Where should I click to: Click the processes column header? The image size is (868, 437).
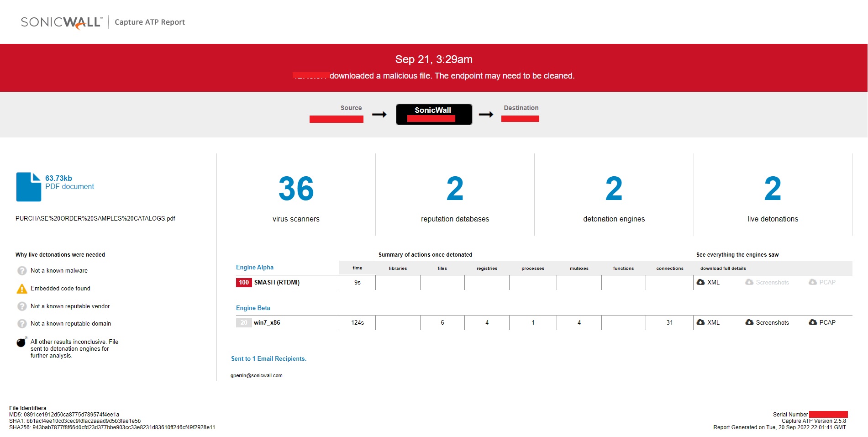pos(533,269)
